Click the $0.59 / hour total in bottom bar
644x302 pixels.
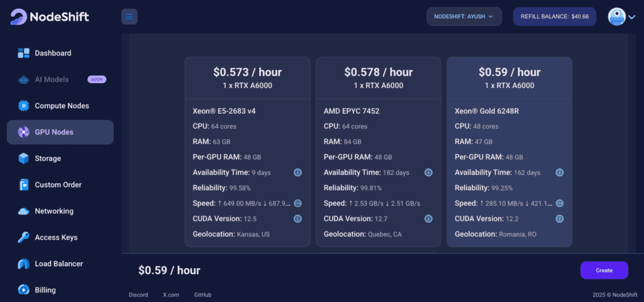(169, 271)
